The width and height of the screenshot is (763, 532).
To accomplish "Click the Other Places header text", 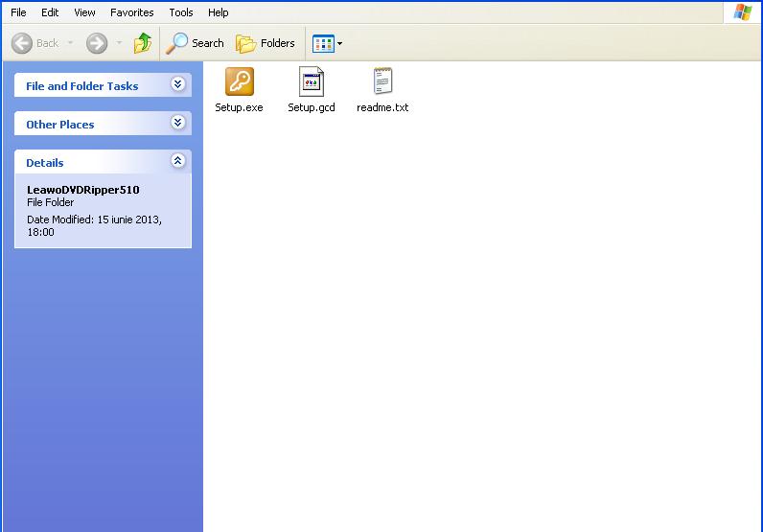I will [60, 125].
